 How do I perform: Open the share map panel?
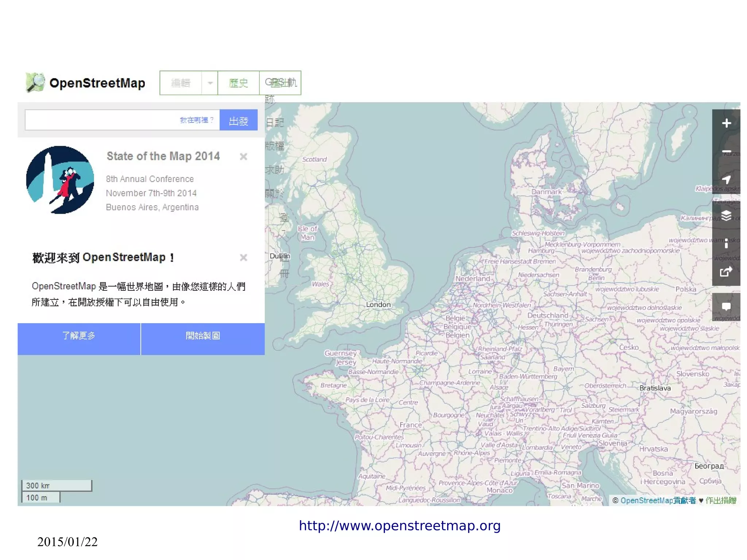(x=726, y=271)
